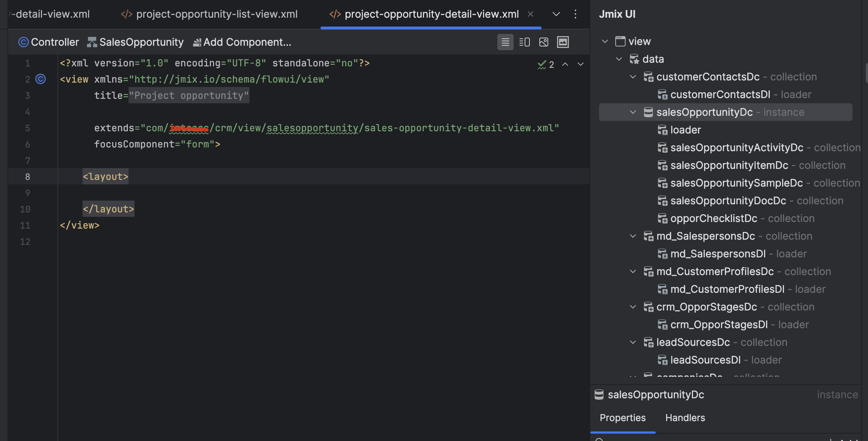This screenshot has height=441, width=868.
Task: Collapse the data node
Action: 619,59
